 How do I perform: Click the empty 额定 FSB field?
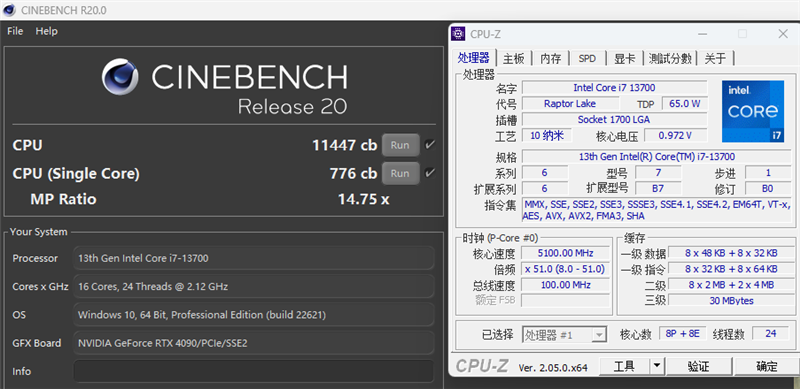tap(565, 301)
